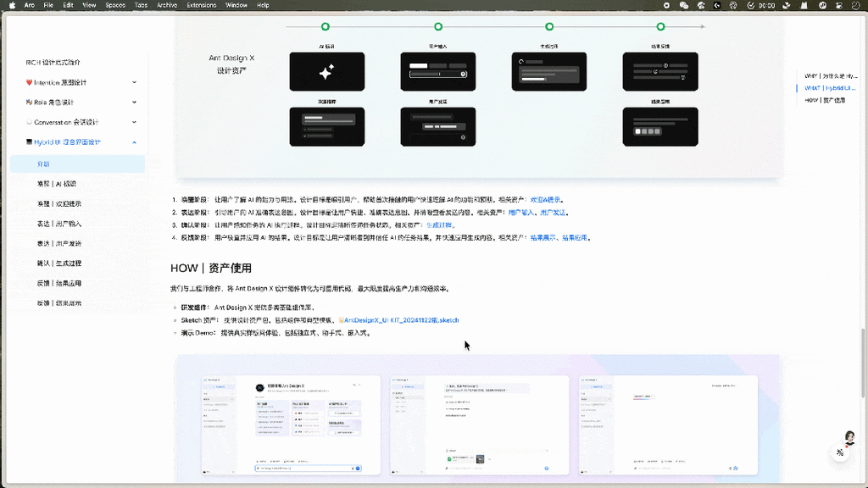Click the Conversation 会话设计 chat icon
This screenshot has width=868, height=488.
click(28, 121)
